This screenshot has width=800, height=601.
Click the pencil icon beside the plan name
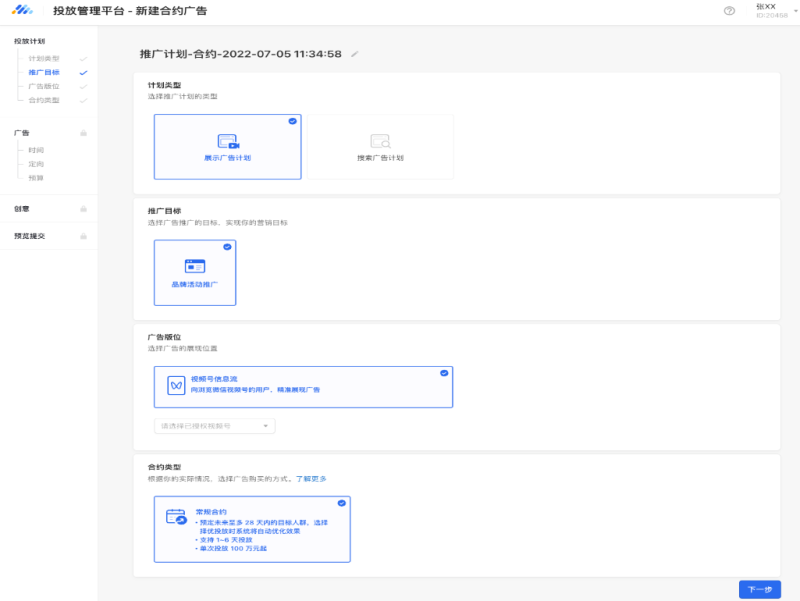click(x=355, y=54)
